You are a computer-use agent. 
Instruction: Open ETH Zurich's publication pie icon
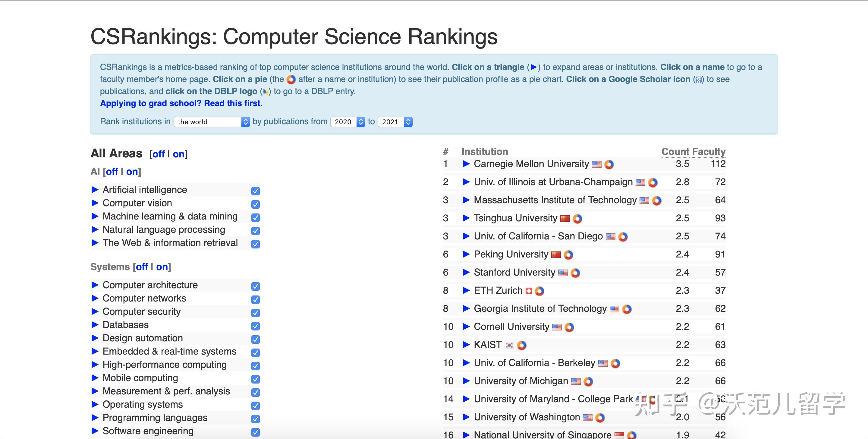point(539,291)
